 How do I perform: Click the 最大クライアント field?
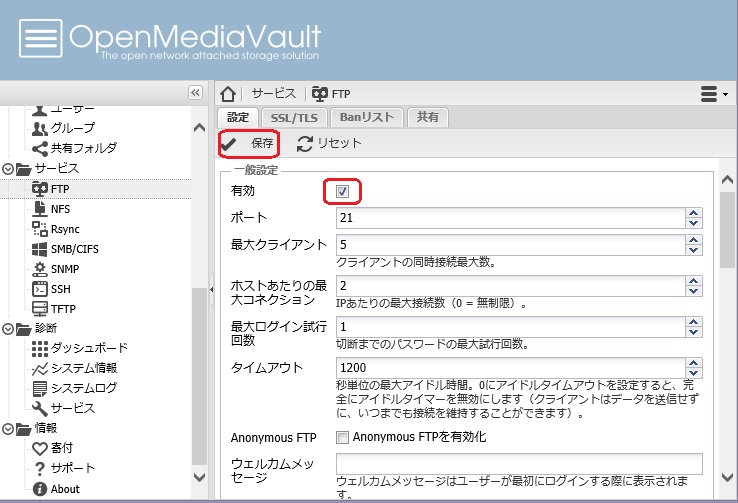click(x=511, y=245)
